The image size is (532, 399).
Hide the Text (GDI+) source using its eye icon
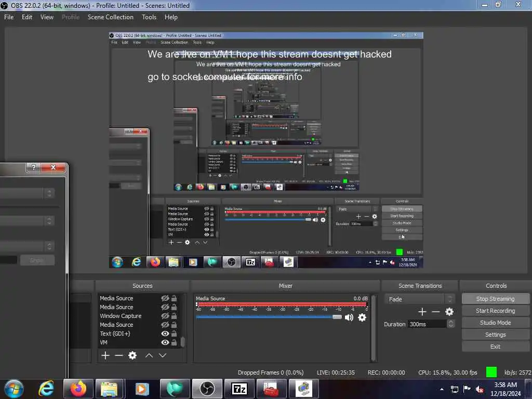165,334
